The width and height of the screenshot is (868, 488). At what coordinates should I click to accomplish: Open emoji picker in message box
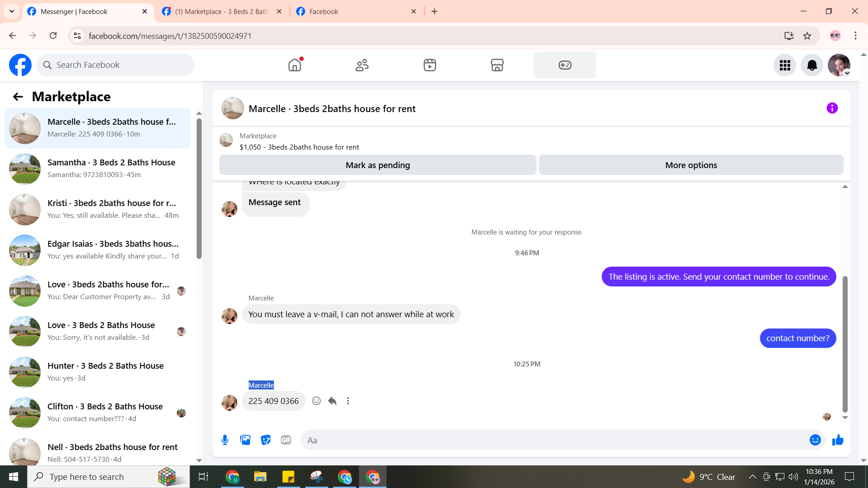(815, 440)
